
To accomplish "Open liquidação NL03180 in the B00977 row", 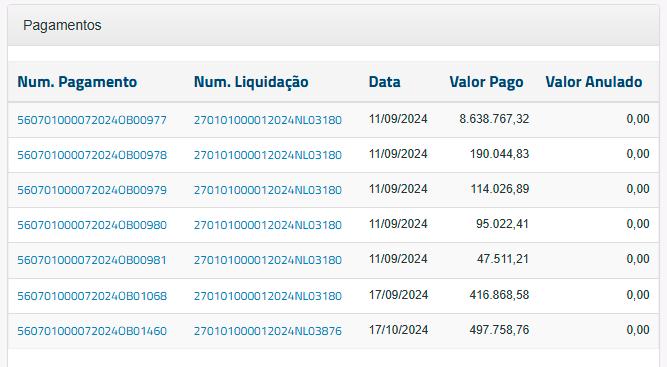I will click(x=268, y=120).
